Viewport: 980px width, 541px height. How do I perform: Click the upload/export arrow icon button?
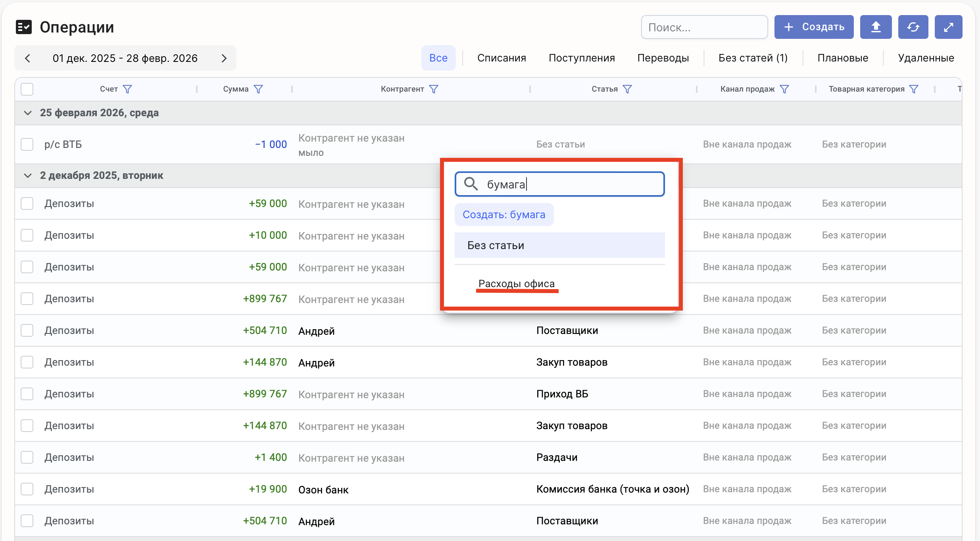[876, 27]
